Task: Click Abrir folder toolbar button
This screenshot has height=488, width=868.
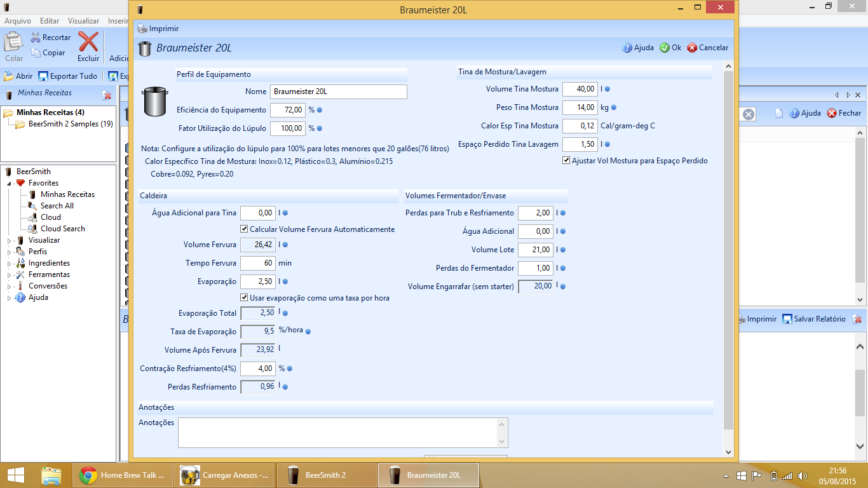Action: [18, 76]
